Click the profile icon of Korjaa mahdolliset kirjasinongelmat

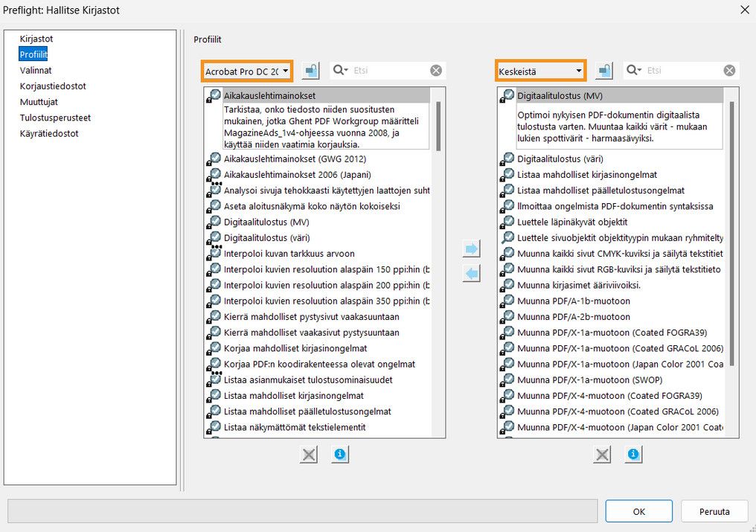click(214, 349)
